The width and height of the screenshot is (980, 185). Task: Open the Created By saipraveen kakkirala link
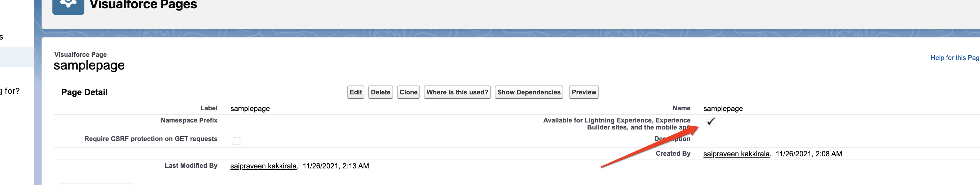click(736, 154)
